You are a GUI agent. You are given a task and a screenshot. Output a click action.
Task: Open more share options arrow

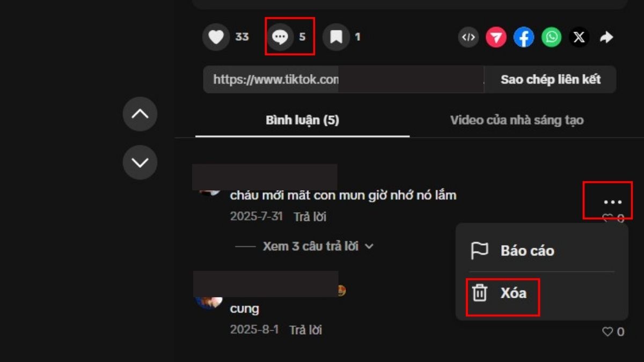point(606,38)
